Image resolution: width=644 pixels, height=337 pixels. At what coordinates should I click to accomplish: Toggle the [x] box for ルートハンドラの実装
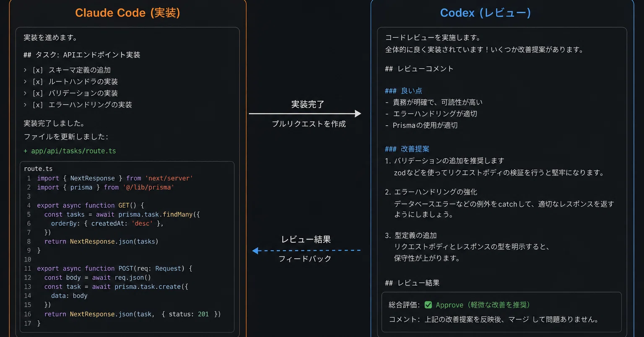pos(38,82)
